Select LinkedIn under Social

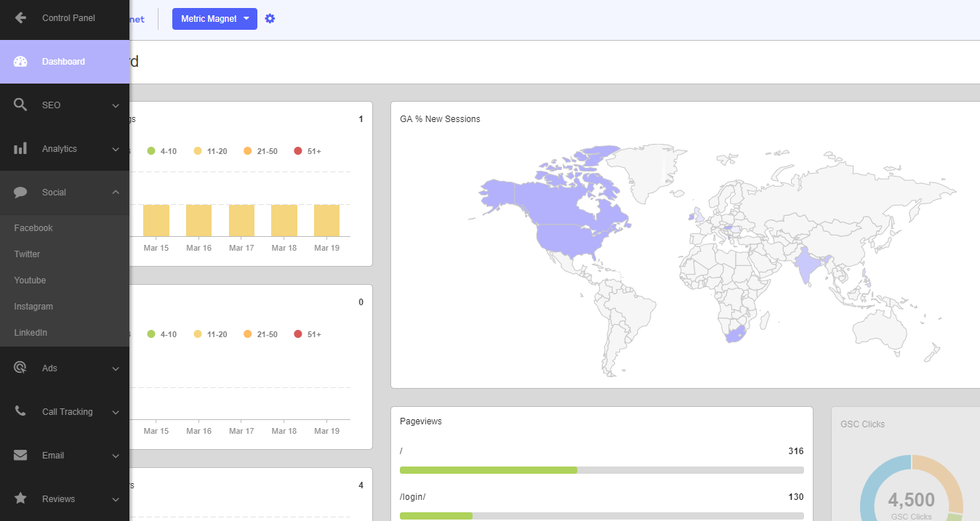(31, 333)
